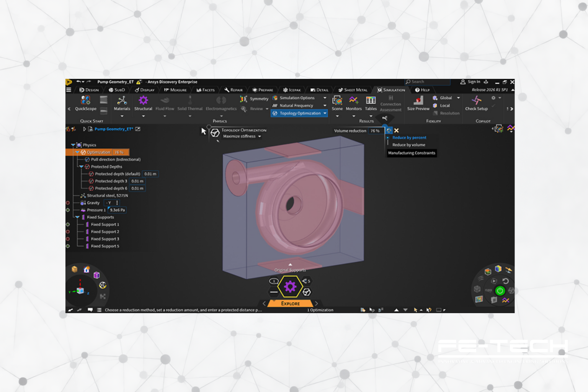Click the Monitors icon
The width and height of the screenshot is (588, 392).
tap(354, 100)
